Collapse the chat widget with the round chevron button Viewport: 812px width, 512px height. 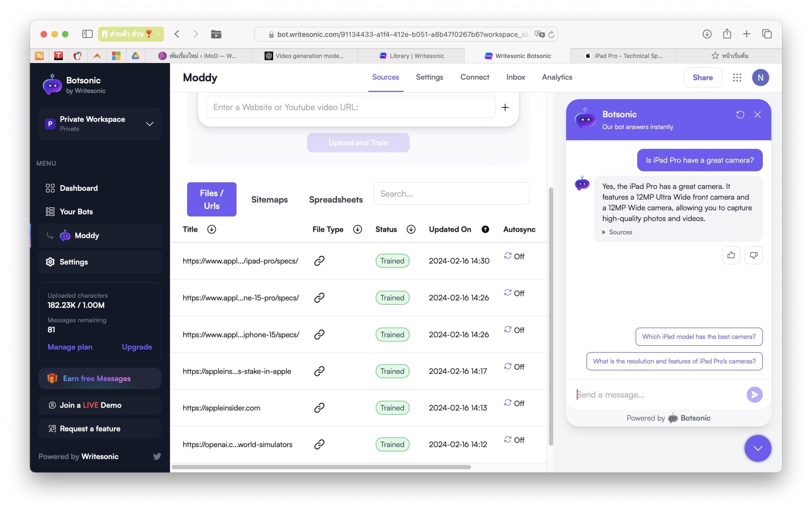tap(757, 448)
